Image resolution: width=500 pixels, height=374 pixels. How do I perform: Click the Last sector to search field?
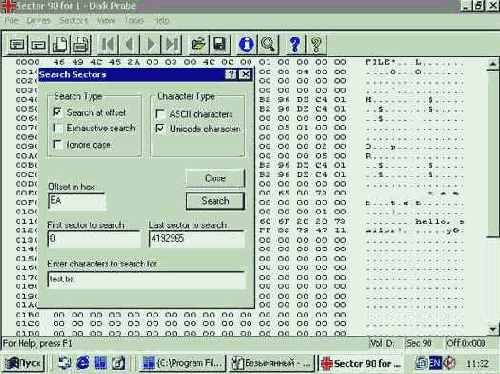click(197, 239)
